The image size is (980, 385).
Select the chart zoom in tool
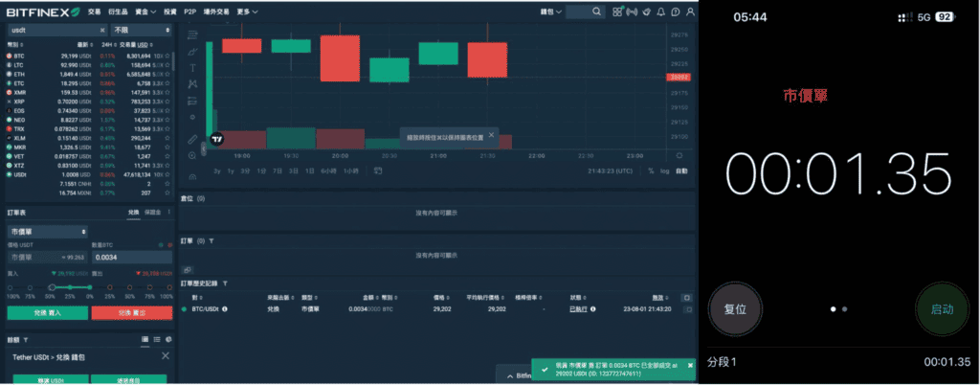(x=192, y=155)
